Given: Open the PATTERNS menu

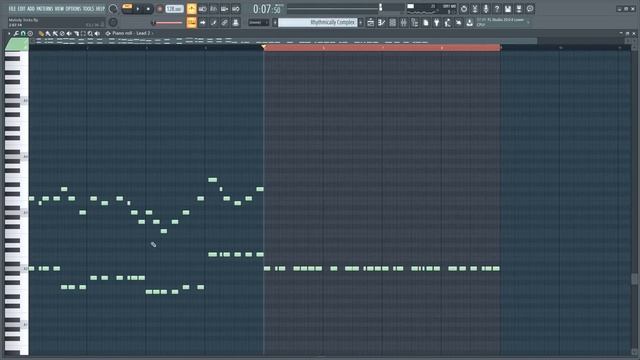Looking at the screenshot, I should [x=45, y=8].
